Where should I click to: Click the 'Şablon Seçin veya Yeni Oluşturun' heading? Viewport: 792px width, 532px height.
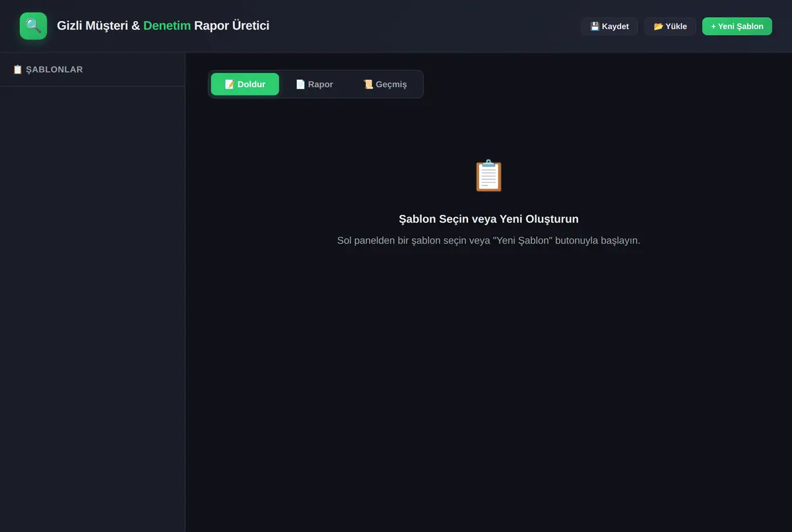point(488,219)
